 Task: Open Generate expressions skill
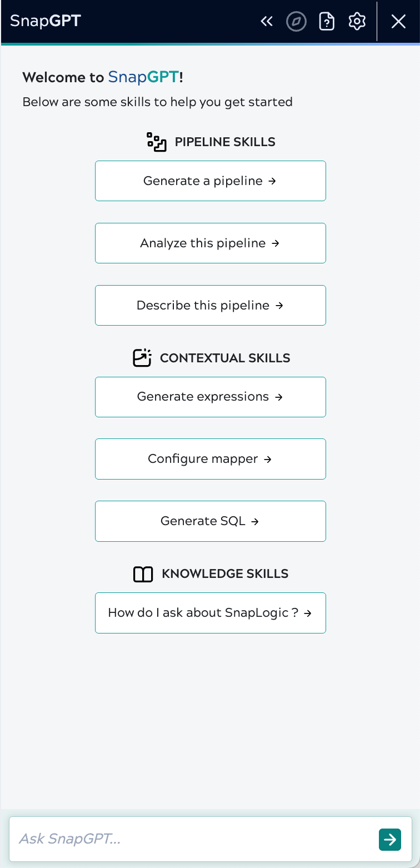pyautogui.click(x=211, y=397)
